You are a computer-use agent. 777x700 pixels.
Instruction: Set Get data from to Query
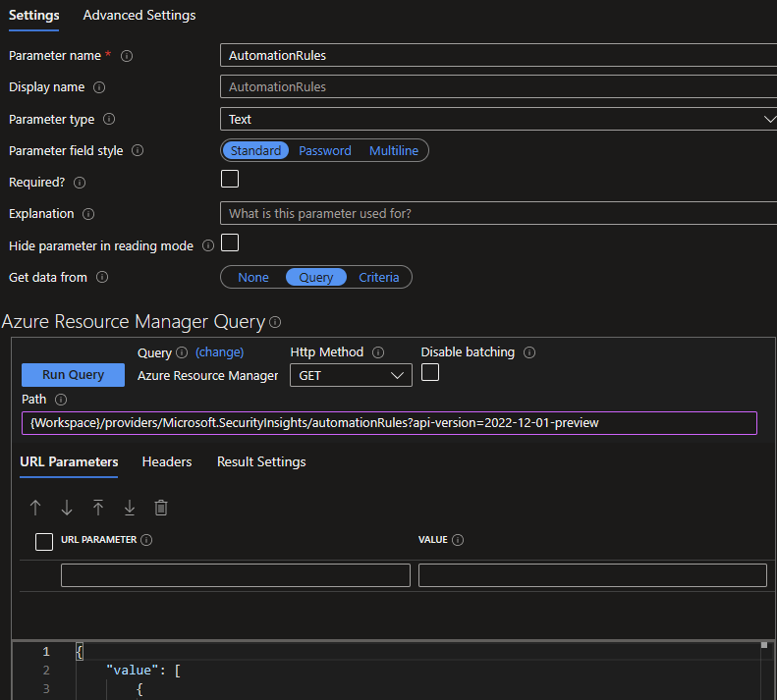coord(316,278)
